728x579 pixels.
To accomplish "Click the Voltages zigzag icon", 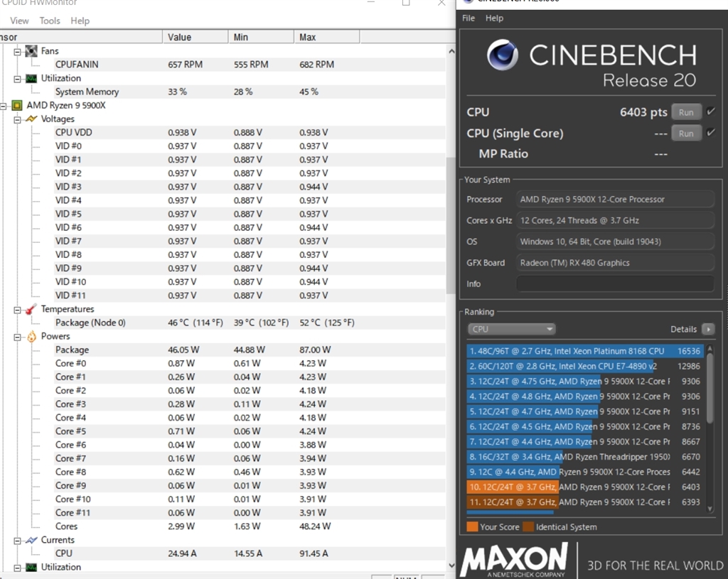I will click(x=31, y=119).
